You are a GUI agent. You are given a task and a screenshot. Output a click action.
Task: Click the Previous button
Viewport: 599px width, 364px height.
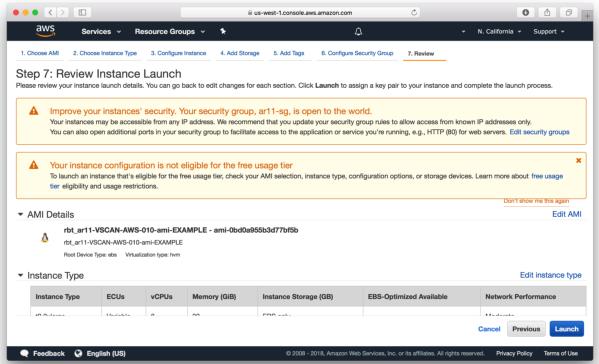tap(526, 329)
